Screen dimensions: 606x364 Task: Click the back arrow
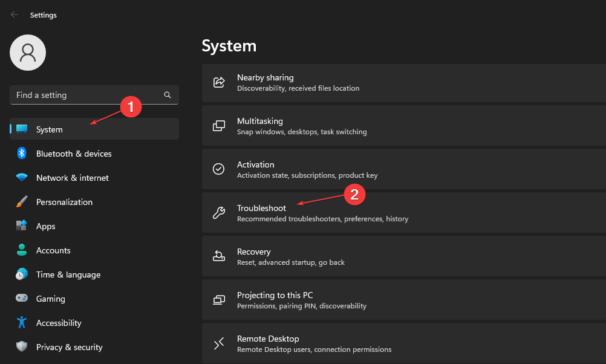[x=13, y=15]
